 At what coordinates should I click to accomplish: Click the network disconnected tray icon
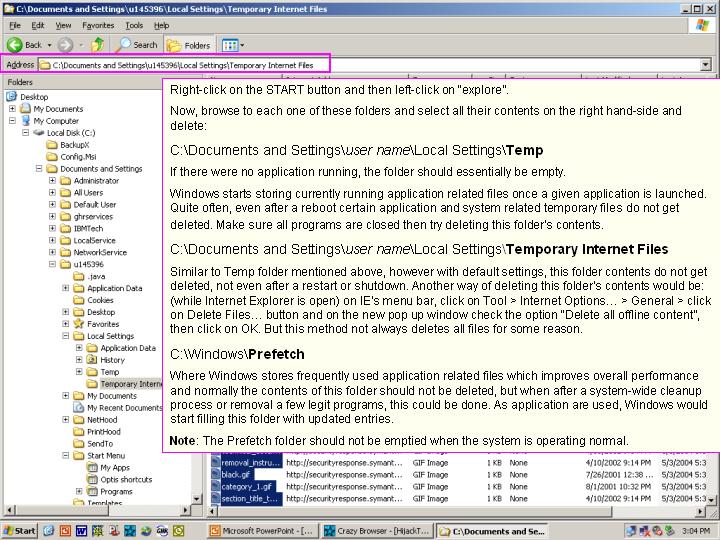[644, 531]
